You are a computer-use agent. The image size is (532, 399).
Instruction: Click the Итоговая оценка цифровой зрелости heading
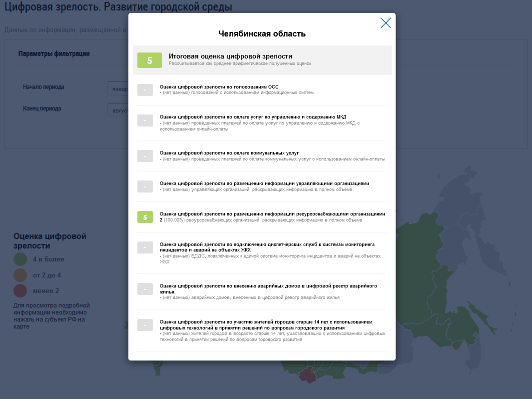click(x=230, y=56)
